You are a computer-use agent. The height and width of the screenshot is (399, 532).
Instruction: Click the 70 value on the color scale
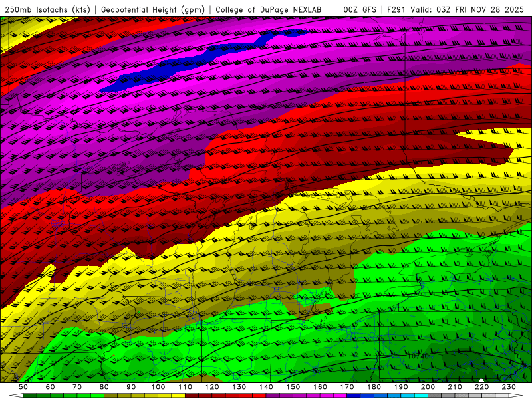[77, 387]
